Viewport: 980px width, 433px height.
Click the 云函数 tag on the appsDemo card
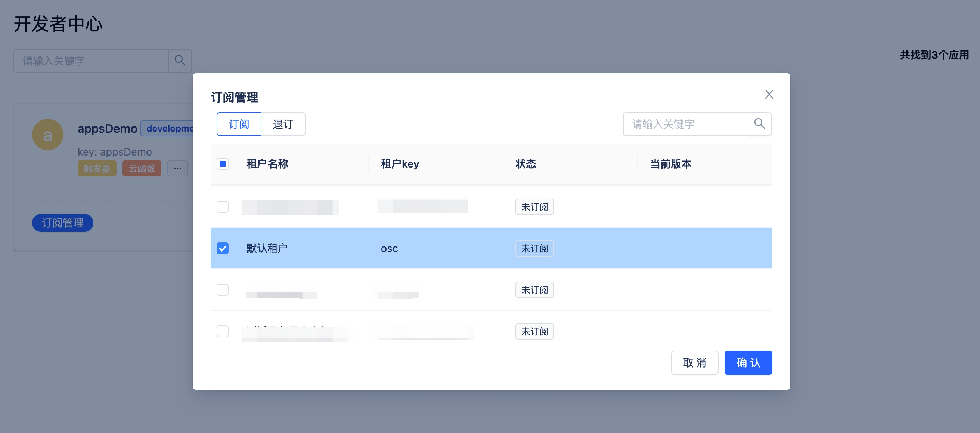point(142,168)
